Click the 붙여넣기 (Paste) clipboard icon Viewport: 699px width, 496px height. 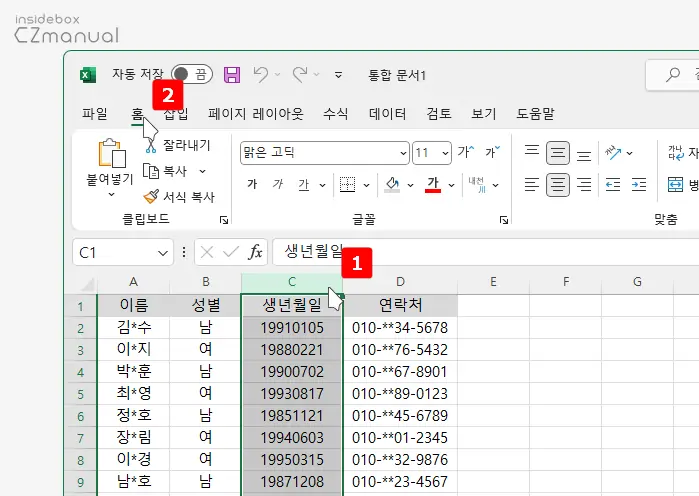click(x=111, y=153)
